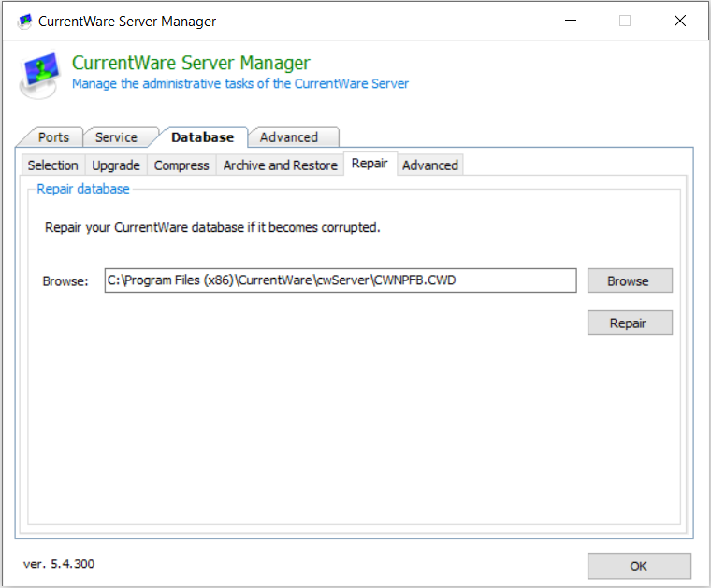Click the CurrentWare title bar app icon
The image size is (711, 588).
(24, 22)
